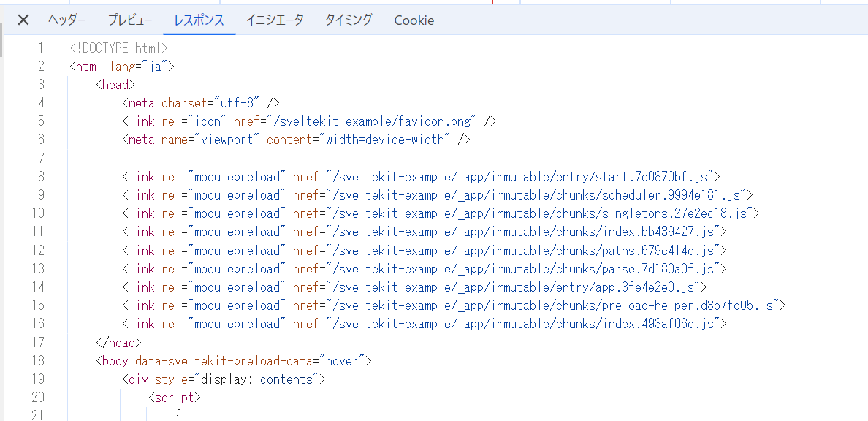Click the html lang="ja" line
The image size is (868, 421).
[x=122, y=67]
